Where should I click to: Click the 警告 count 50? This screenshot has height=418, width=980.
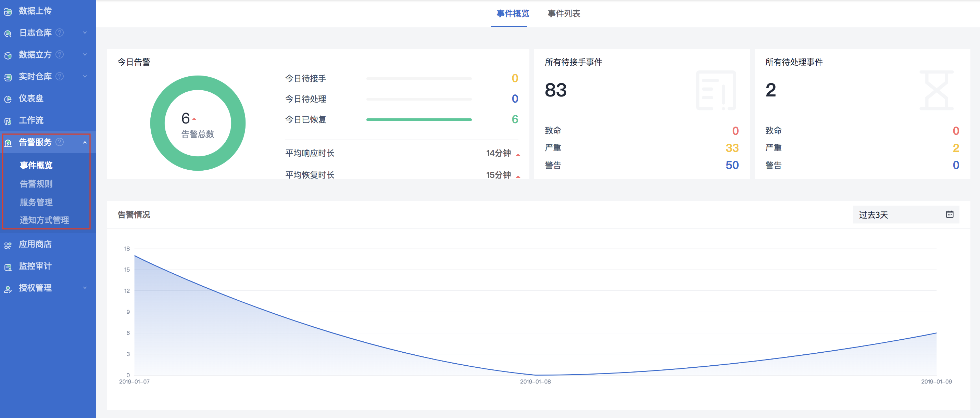tap(732, 165)
